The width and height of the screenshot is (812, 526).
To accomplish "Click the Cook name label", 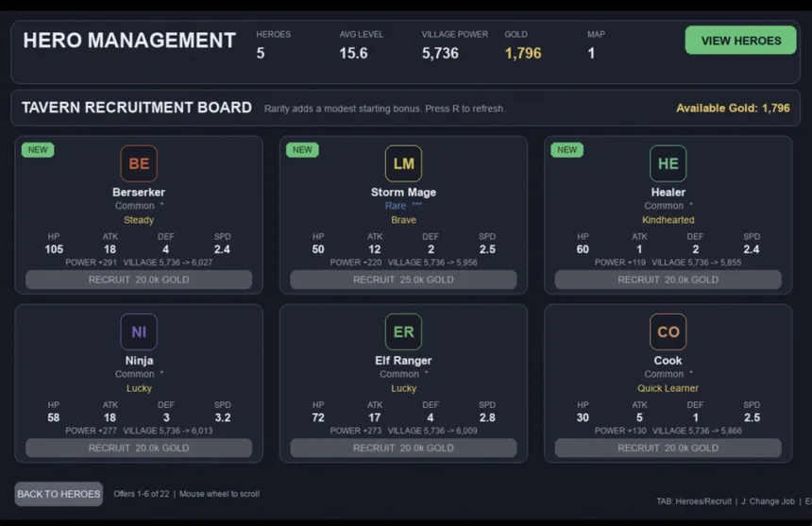I will pos(668,361).
